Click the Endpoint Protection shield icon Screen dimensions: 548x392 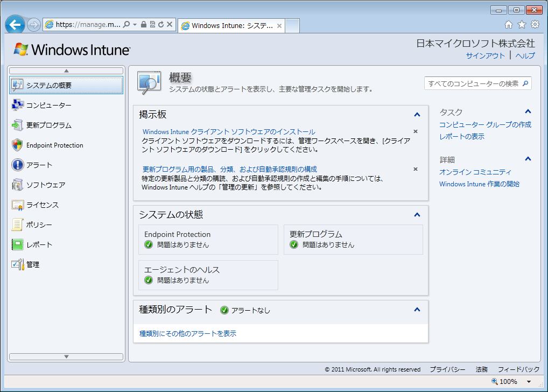(17, 145)
